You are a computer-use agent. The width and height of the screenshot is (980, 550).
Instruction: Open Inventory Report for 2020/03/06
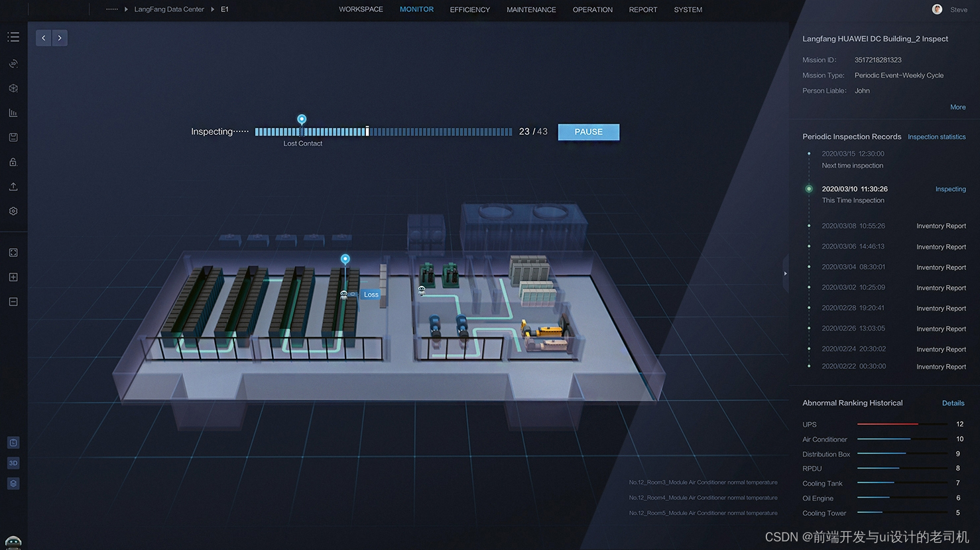click(x=941, y=247)
